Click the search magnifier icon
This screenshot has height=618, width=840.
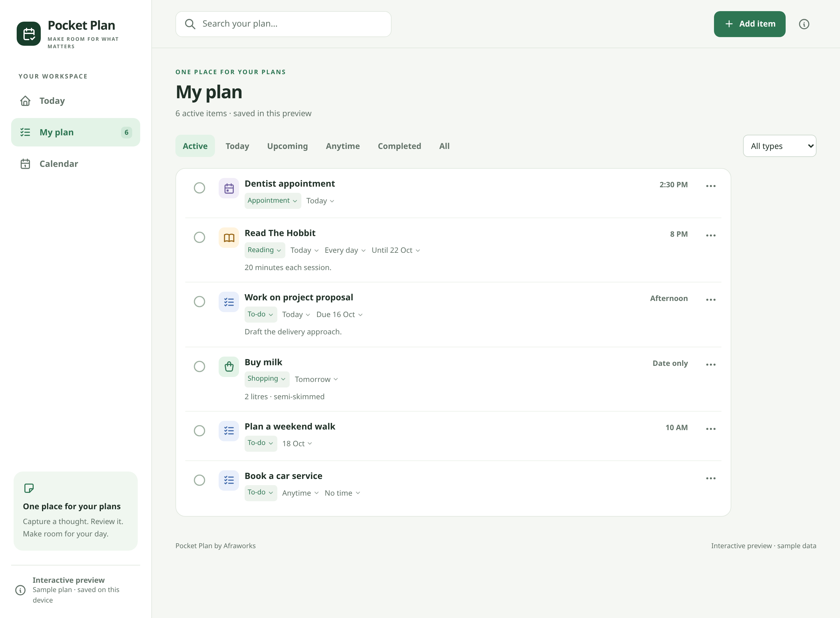point(190,24)
